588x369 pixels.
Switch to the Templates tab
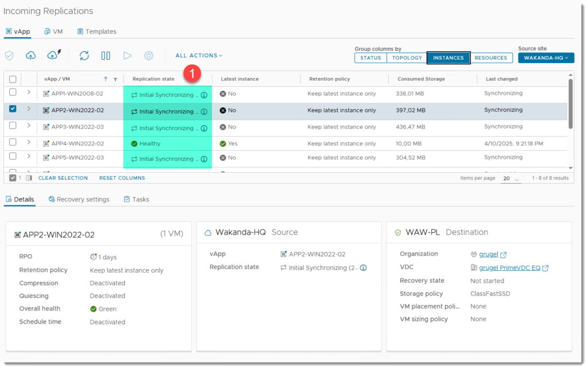(96, 32)
